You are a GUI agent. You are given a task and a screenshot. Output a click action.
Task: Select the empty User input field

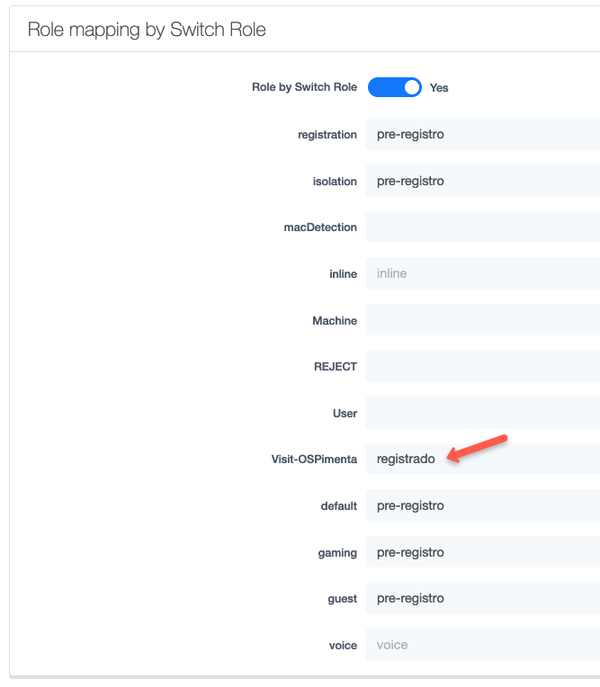(482, 413)
